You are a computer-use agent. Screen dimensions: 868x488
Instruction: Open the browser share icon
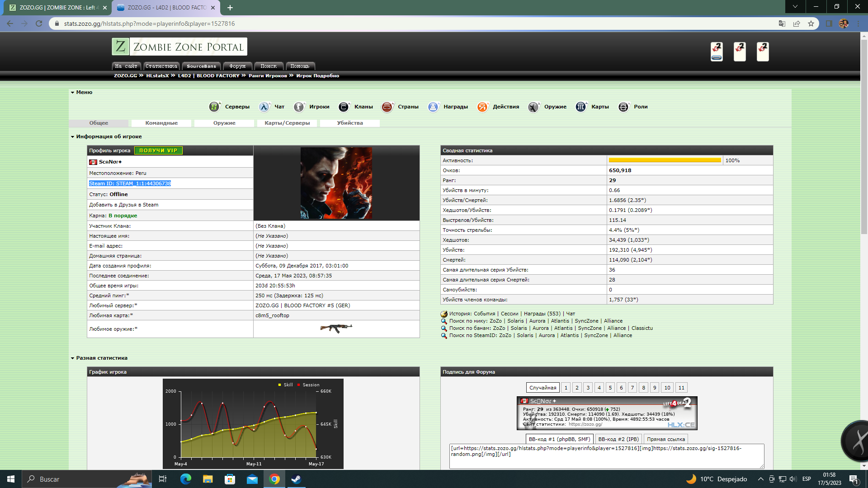797,23
